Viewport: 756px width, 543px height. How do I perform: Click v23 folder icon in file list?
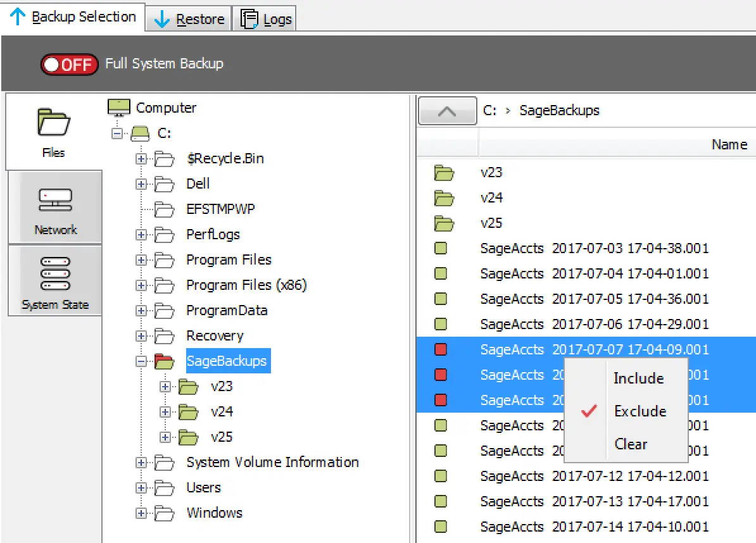pos(444,173)
